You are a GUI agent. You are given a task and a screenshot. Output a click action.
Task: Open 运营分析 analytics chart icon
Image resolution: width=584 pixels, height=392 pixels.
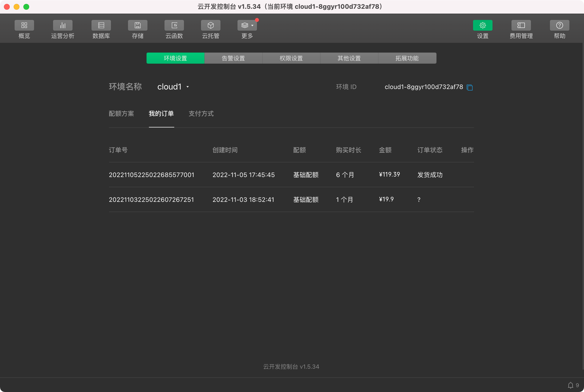click(63, 26)
